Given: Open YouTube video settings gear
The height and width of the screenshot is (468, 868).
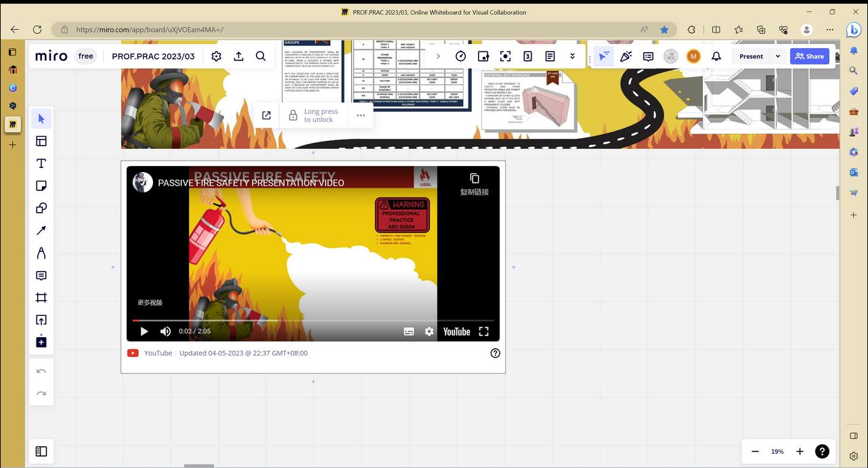Looking at the screenshot, I should [x=429, y=331].
